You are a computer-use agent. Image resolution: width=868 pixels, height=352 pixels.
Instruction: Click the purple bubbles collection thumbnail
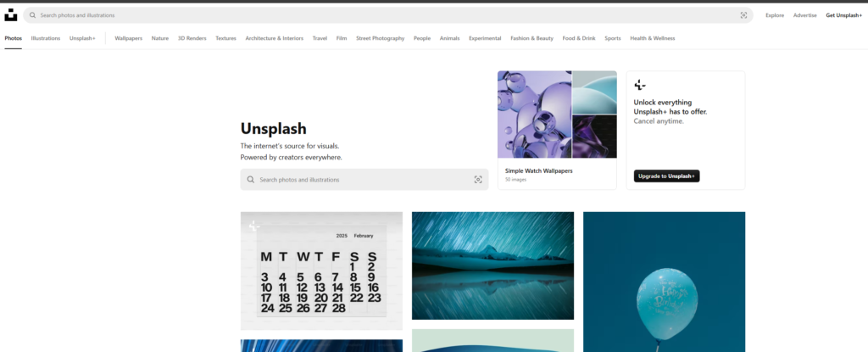(534, 115)
